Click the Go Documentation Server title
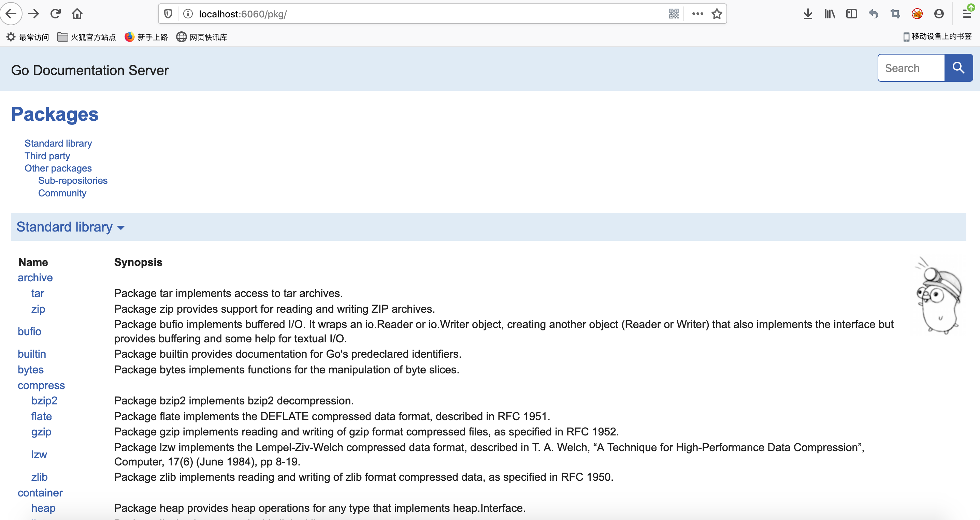 (x=90, y=70)
